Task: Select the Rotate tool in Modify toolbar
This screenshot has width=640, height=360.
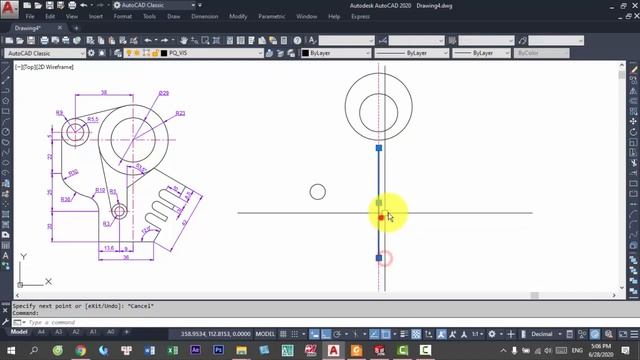Action: pos(633,132)
